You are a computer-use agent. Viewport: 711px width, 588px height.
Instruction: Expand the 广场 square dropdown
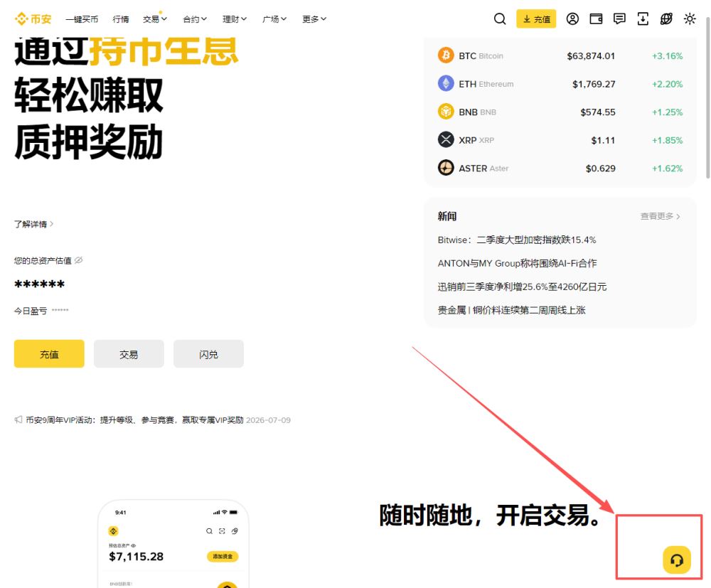tap(274, 19)
